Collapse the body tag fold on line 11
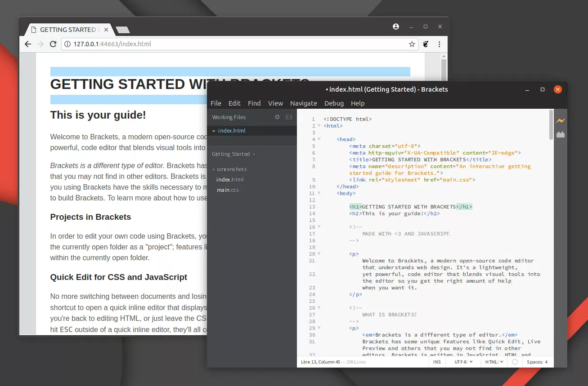 319,193
